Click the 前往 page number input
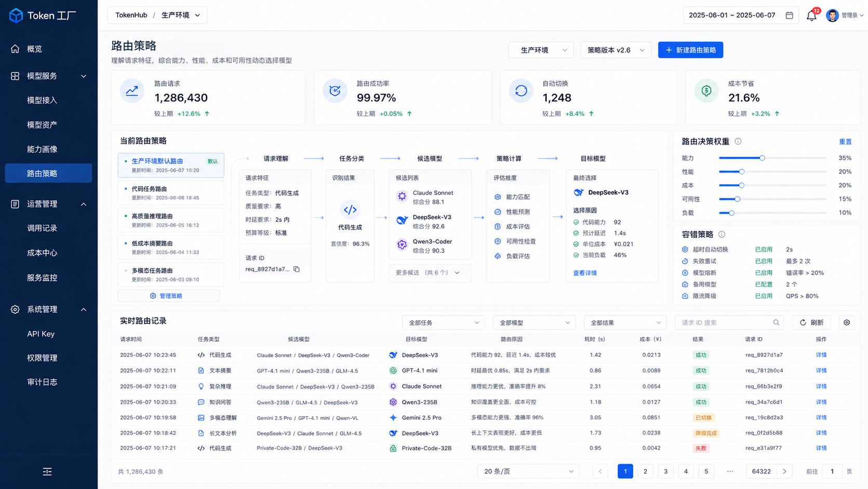Viewport: 868px width, 489px height. pyautogui.click(x=832, y=471)
